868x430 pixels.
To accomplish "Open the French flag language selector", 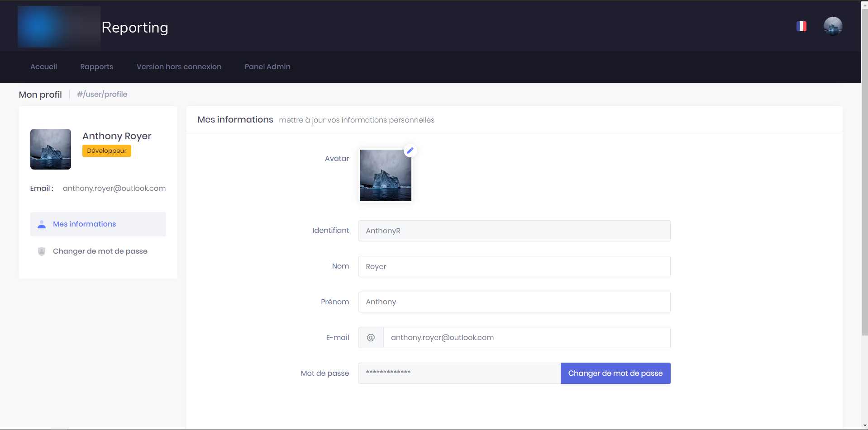I will 801,26.
